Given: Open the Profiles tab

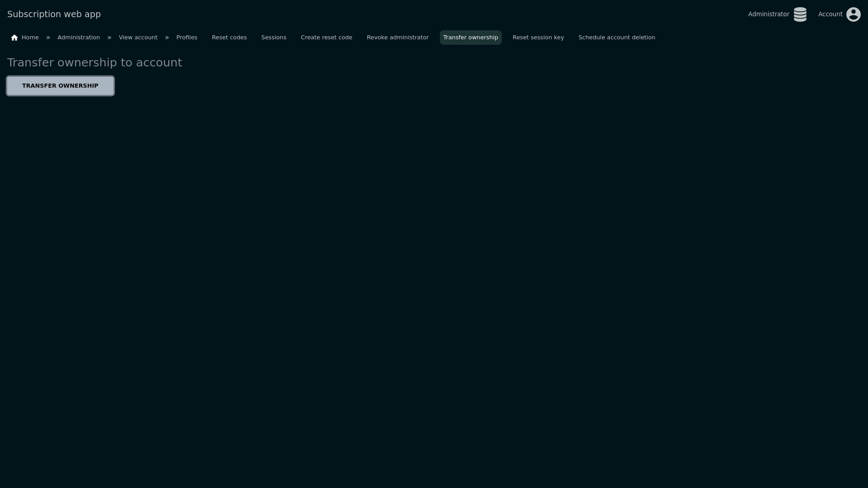Looking at the screenshot, I should click(x=187, y=38).
